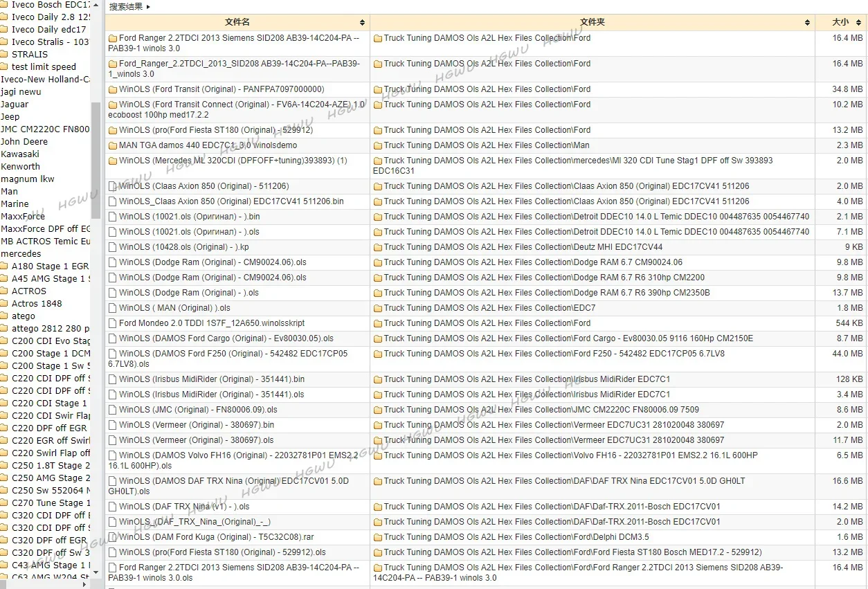Open Iveco Daily edc17 folder
This screenshot has height=589, width=868.
point(49,29)
